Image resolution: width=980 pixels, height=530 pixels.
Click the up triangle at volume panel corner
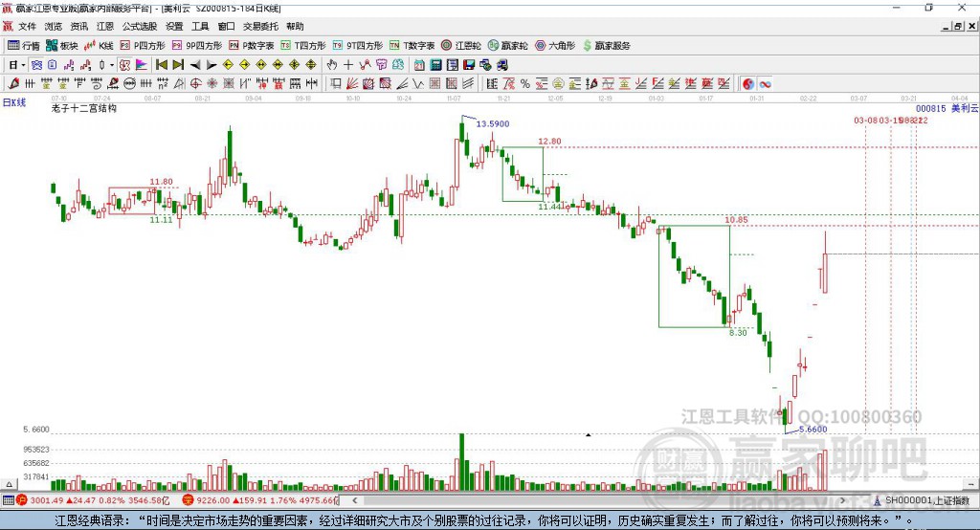click(9, 484)
